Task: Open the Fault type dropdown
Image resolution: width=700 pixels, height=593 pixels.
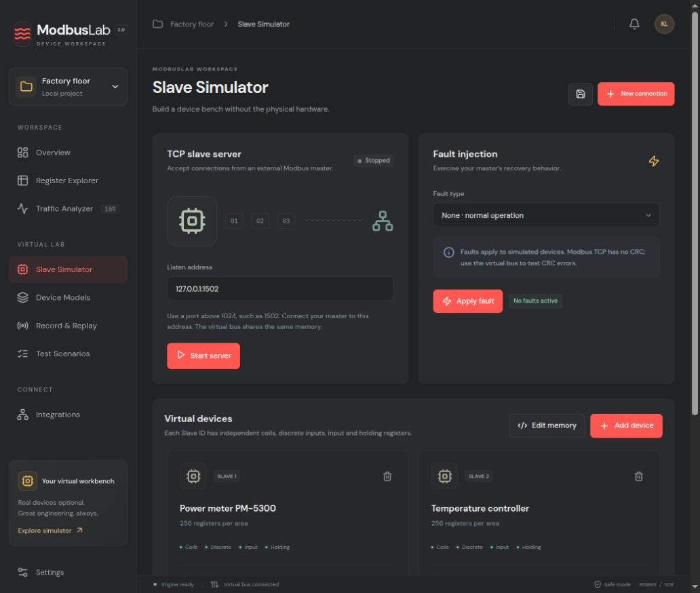Action: pyautogui.click(x=546, y=215)
